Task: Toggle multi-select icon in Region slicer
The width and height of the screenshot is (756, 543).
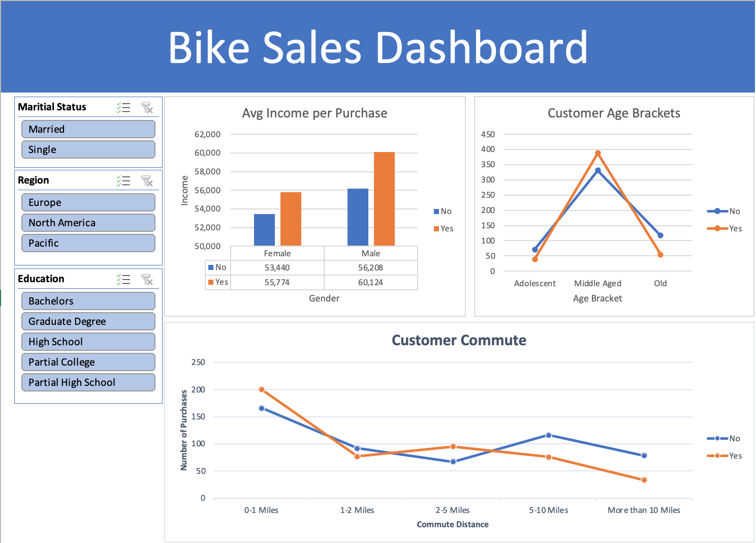Action: pyautogui.click(x=123, y=180)
